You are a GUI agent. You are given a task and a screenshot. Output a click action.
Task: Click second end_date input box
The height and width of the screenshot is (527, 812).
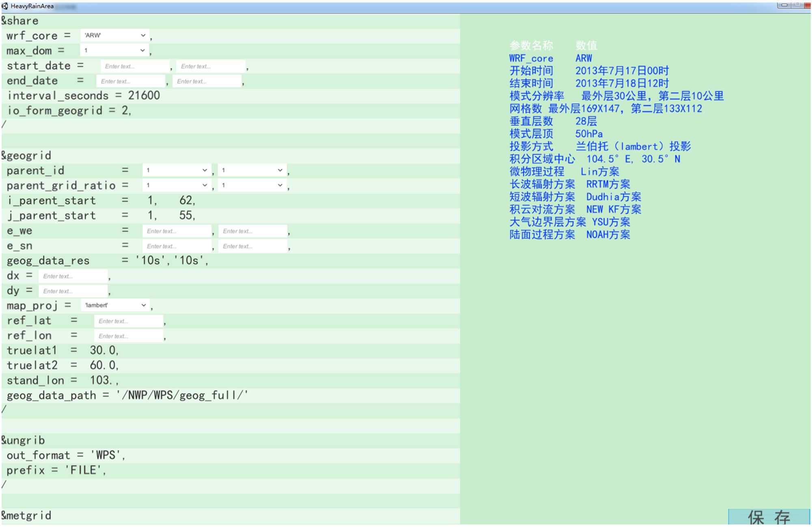[207, 81]
